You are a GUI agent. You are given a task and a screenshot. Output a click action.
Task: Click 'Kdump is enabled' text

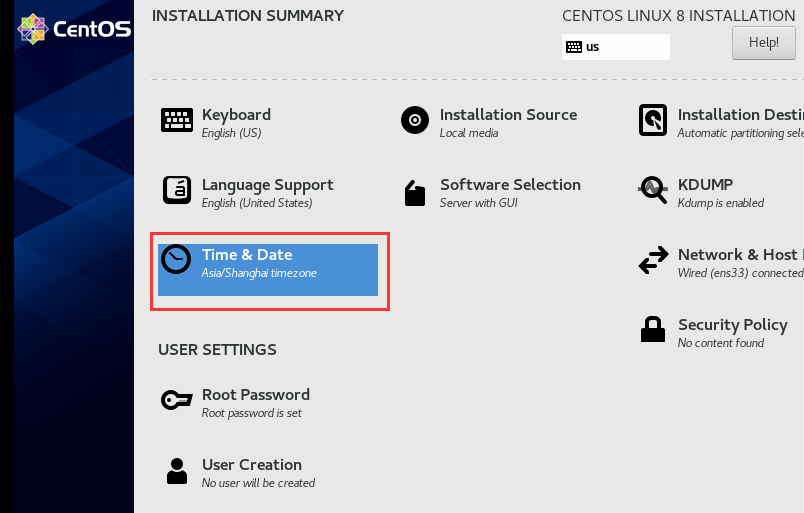(x=720, y=203)
